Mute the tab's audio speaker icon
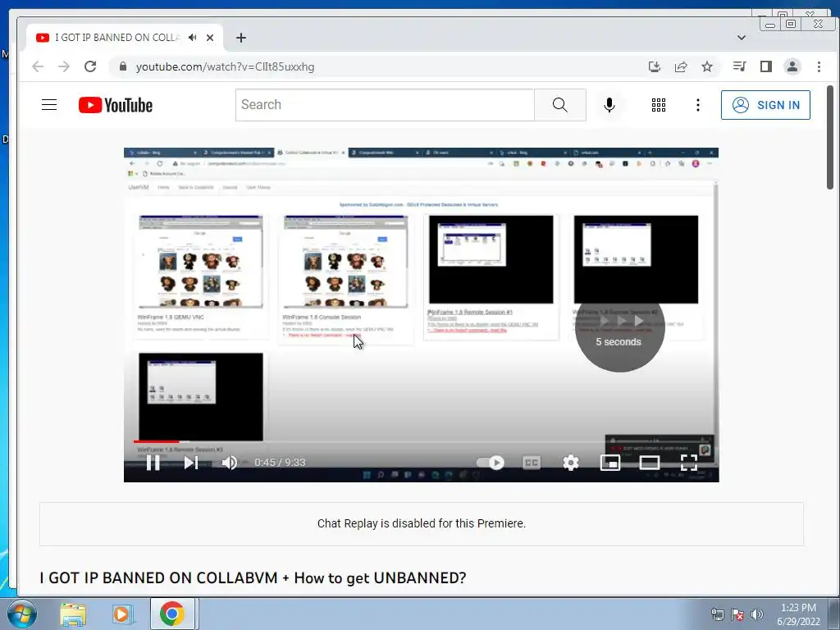 [x=192, y=38]
